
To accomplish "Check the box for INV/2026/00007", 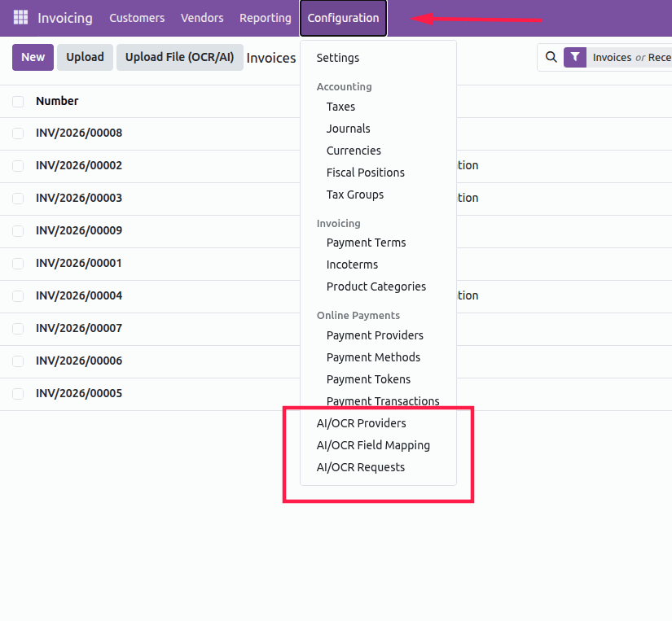I will tap(18, 329).
